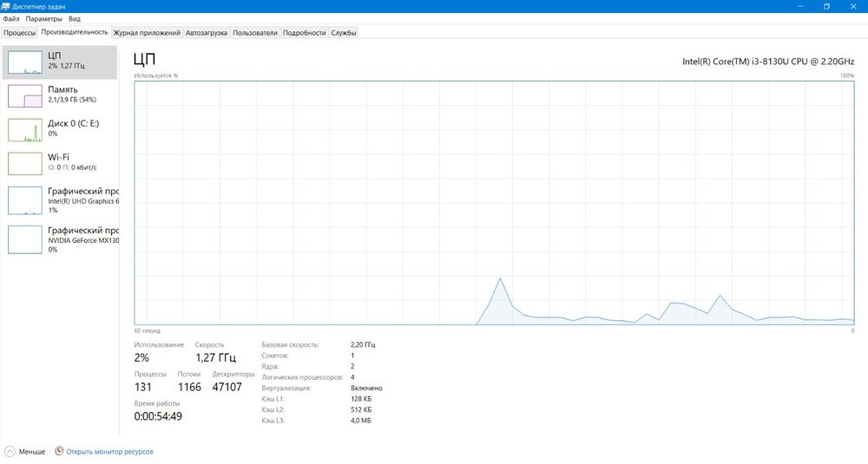Image resolution: width=868 pixels, height=464 pixels.
Task: Select the Wi-Fi mini graph thumbnail
Action: [25, 163]
